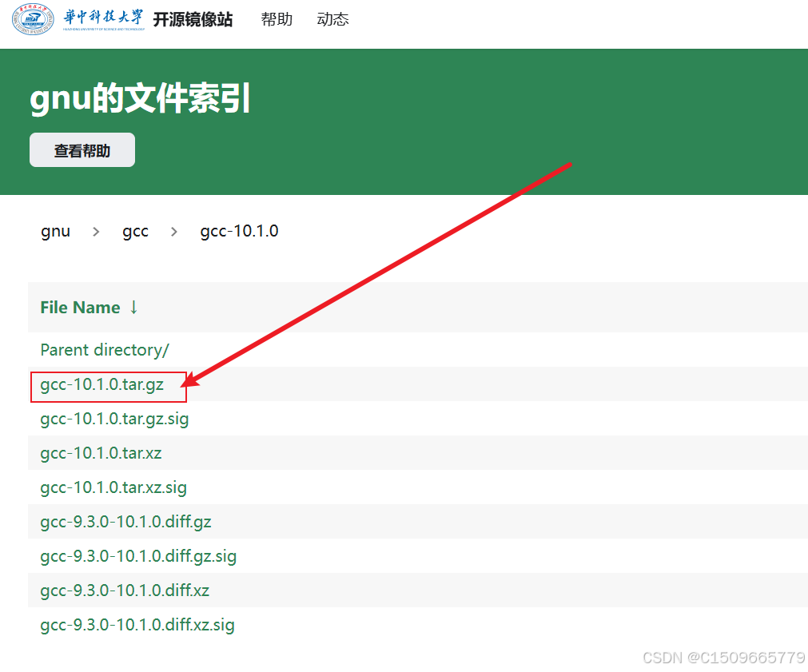This screenshot has height=672, width=808.
Task: Download the gcc-9.3.0-10.1.0.diff.gz file
Action: (x=125, y=522)
